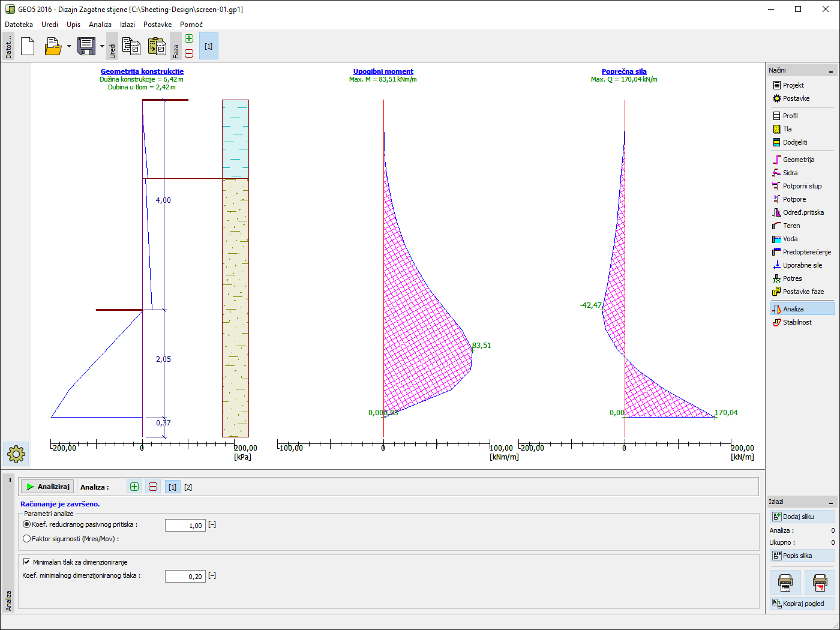Expand the Open file dropdown arrow
This screenshot has width=840, height=630.
pyautogui.click(x=69, y=46)
